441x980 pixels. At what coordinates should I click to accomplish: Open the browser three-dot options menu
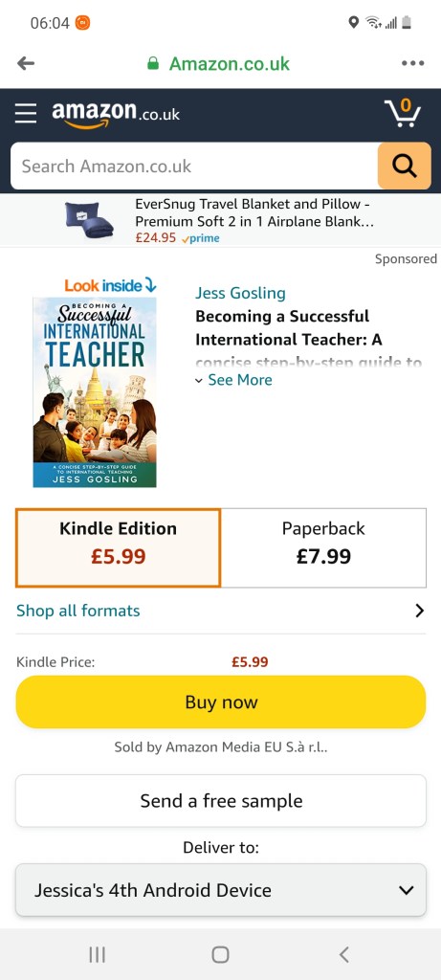[x=413, y=63]
